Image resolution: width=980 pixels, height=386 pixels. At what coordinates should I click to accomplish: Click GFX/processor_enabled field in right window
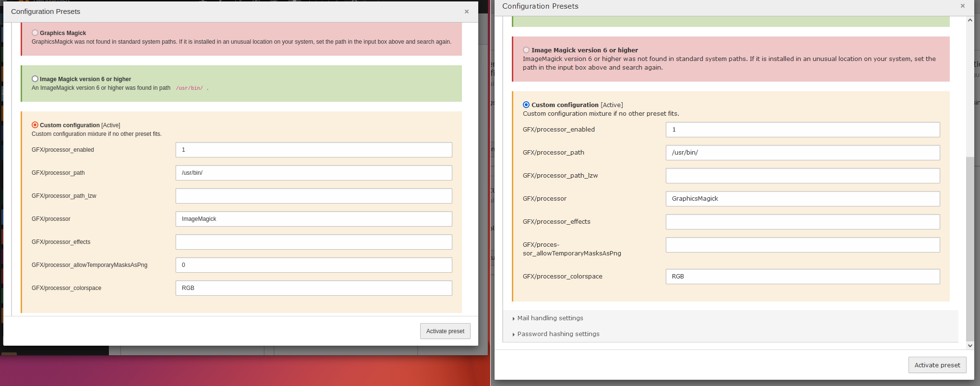[x=803, y=130]
